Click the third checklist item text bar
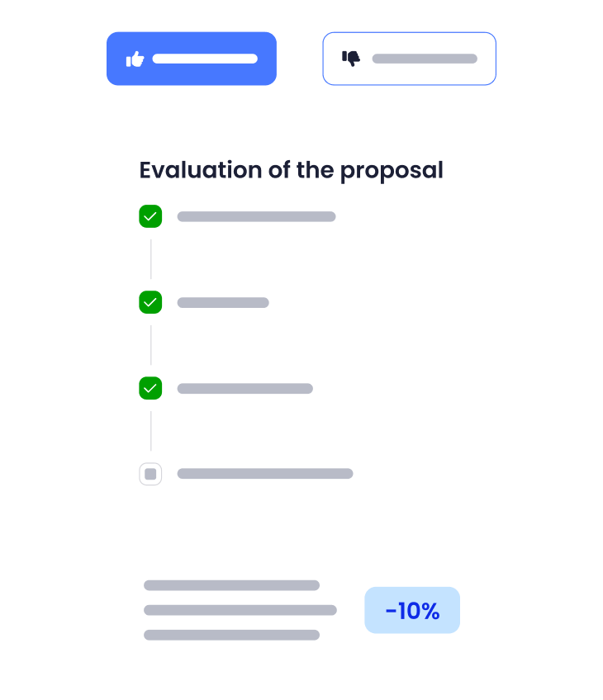 coord(245,389)
